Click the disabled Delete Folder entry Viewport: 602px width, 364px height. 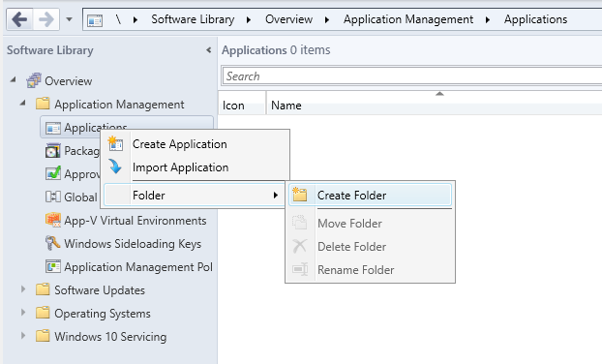pyautogui.click(x=370, y=246)
